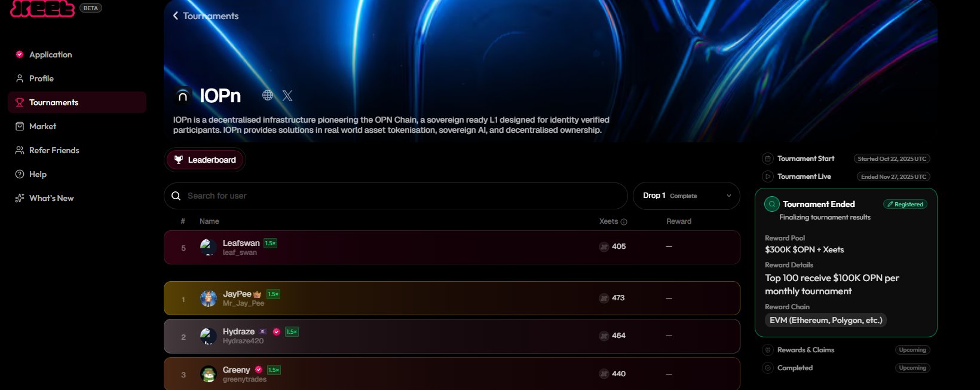Open the Drop 1 Complete dropdown
980x390 pixels.
point(686,196)
